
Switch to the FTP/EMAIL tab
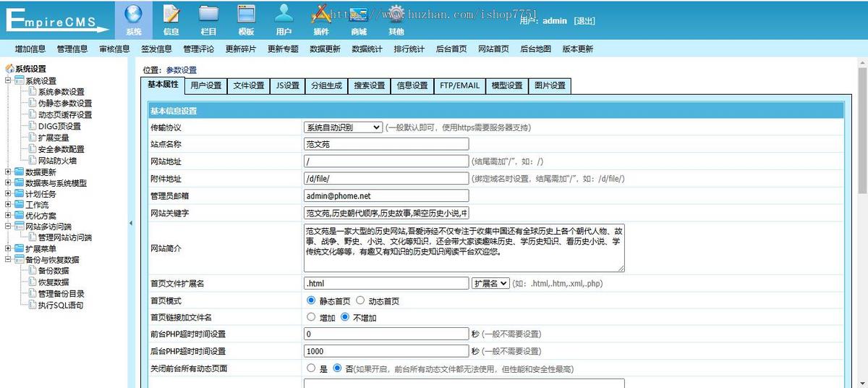459,85
